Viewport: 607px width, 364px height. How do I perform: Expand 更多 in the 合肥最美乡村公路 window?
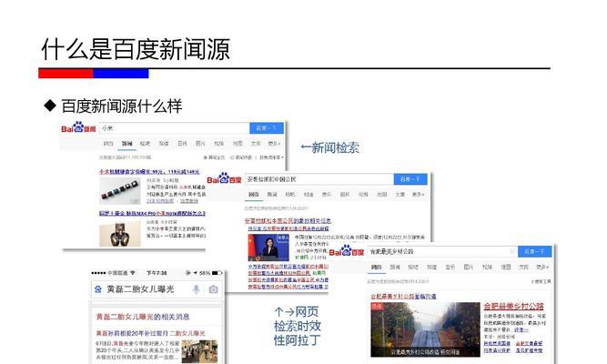pos(542,267)
